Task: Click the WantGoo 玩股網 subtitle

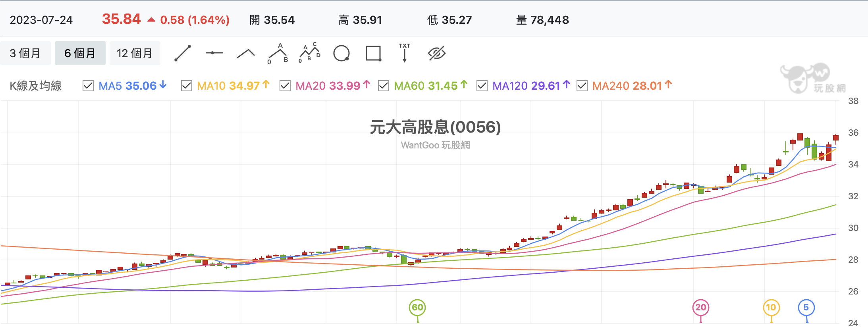Action: [436, 145]
